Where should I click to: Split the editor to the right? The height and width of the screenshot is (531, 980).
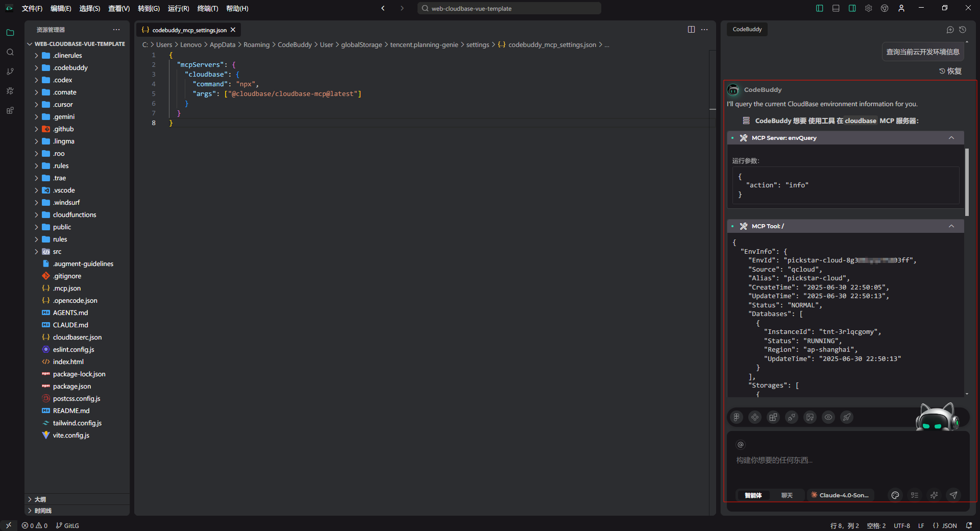click(x=691, y=30)
